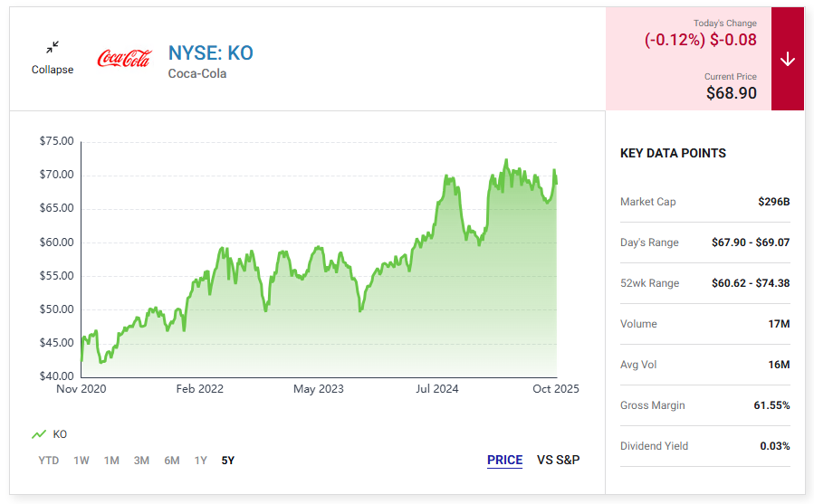Click the May 2023 x-axis label
814x504 pixels.
(319, 389)
